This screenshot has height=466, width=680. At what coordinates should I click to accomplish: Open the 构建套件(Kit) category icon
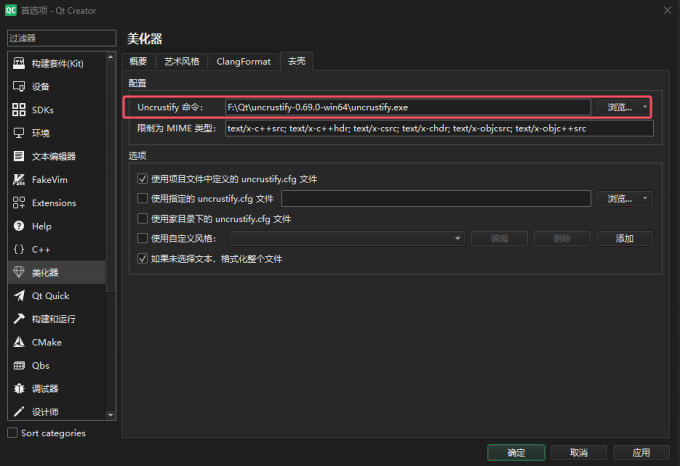click(x=19, y=63)
